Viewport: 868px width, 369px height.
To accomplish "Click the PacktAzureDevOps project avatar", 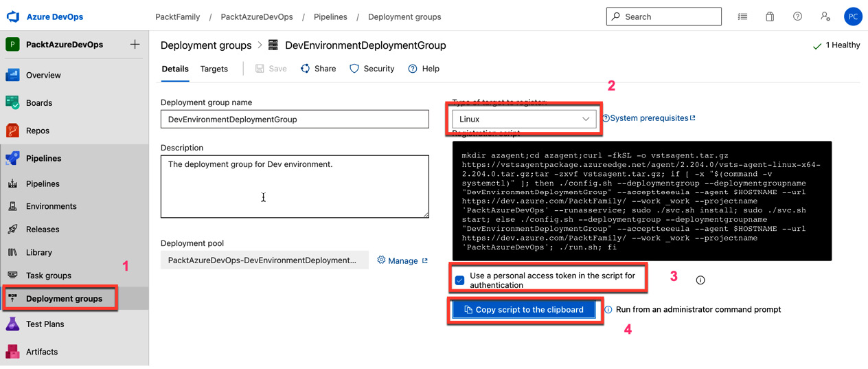I will pos(12,45).
